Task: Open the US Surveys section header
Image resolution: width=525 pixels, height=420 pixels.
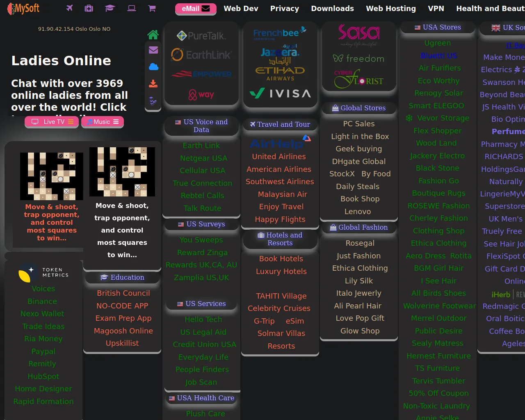Action: click(201, 224)
